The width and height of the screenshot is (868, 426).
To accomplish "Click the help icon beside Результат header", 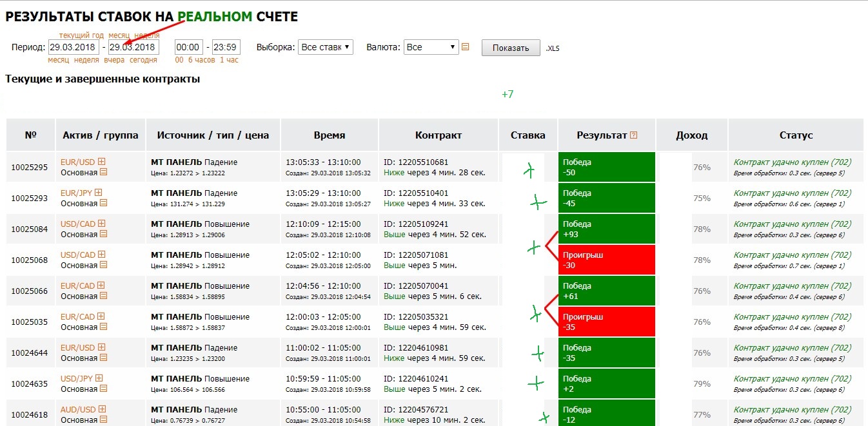I will click(634, 135).
